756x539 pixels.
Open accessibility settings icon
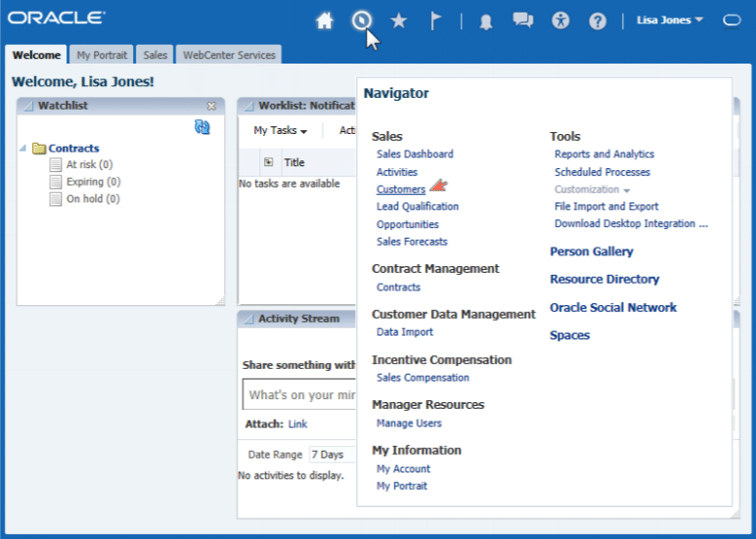pos(560,21)
